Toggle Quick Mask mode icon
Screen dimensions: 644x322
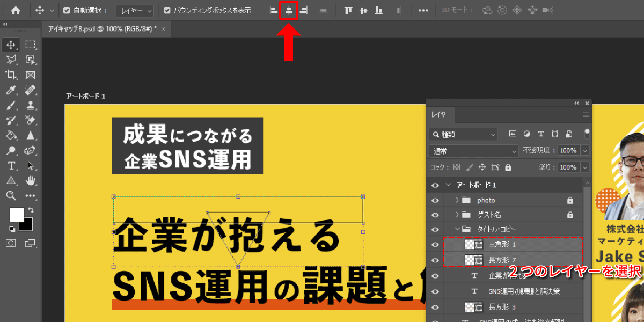click(11, 243)
